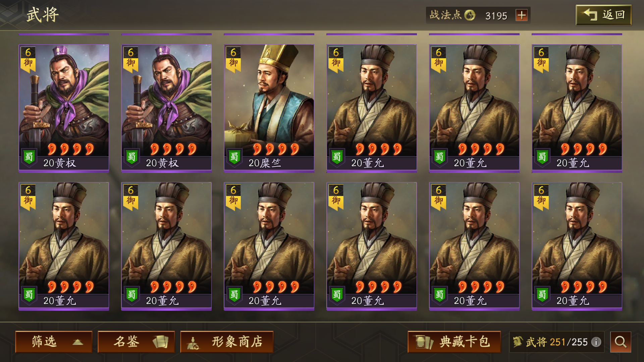The image size is (644, 362).
Task: Open the 形象商店 appearance shop
Action: 227,342
